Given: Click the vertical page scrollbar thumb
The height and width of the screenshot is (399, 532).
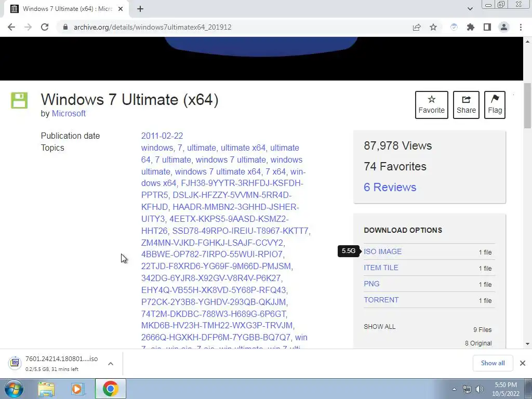Looking at the screenshot, I should click(x=527, y=105).
